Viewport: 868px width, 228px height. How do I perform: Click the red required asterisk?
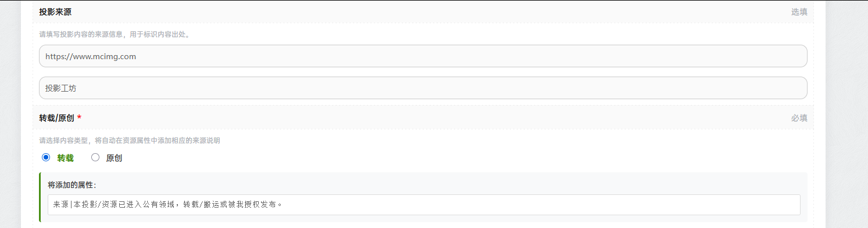click(x=79, y=118)
